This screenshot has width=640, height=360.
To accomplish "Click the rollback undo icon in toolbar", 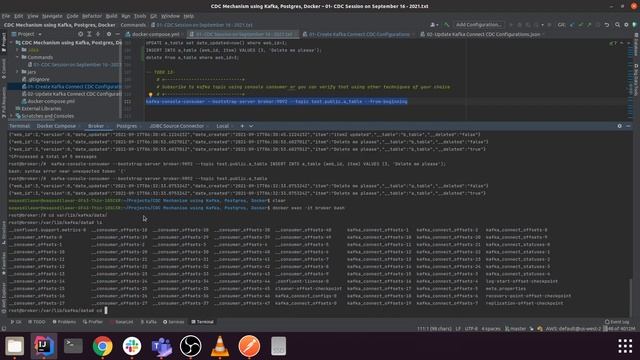I will click(x=607, y=25).
